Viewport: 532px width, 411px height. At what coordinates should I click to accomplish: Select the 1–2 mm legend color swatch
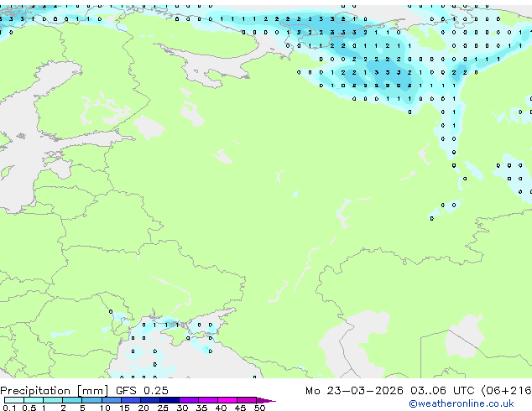pos(53,400)
